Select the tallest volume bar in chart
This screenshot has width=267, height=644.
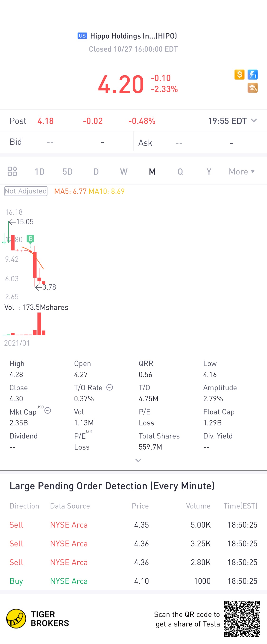[x=39, y=324]
